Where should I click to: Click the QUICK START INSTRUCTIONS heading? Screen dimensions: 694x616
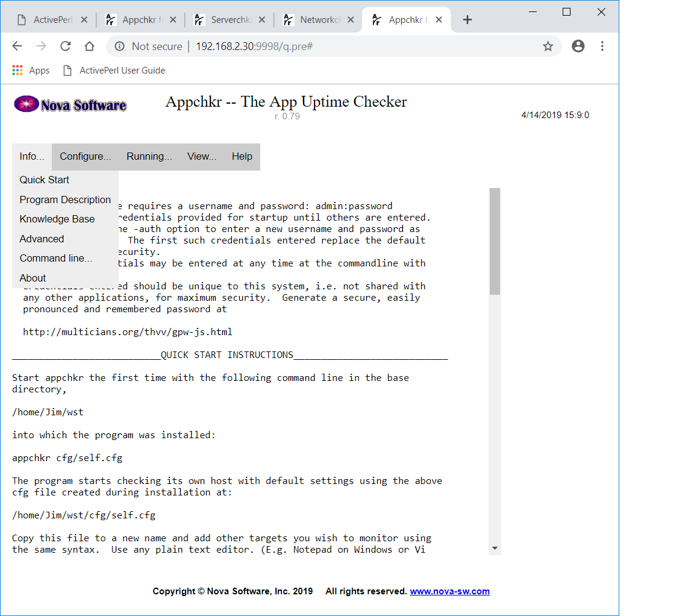[227, 355]
